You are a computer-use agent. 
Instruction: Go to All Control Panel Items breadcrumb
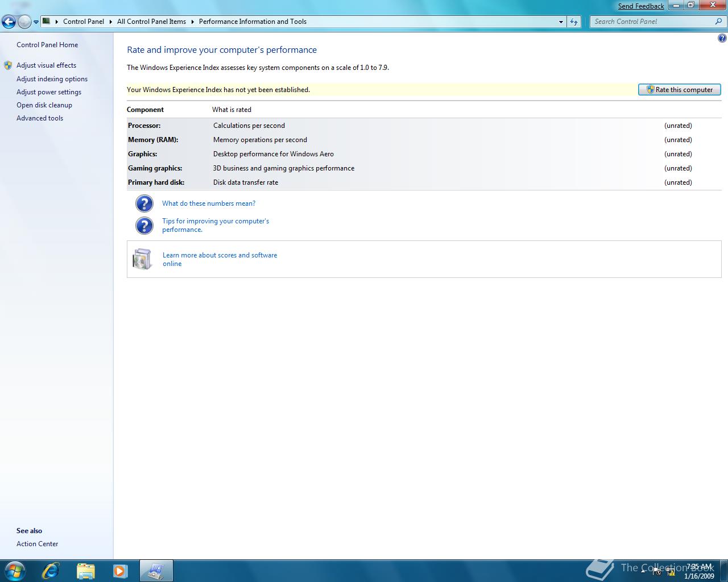(x=151, y=22)
